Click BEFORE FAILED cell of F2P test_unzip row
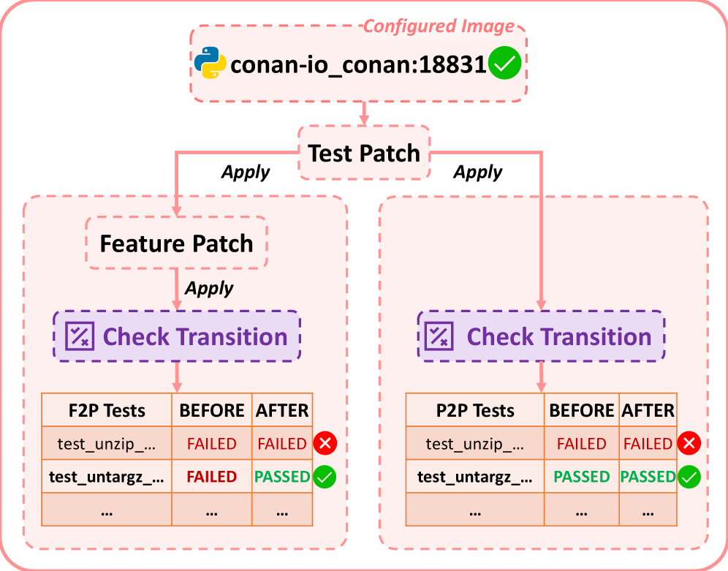 [x=212, y=443]
